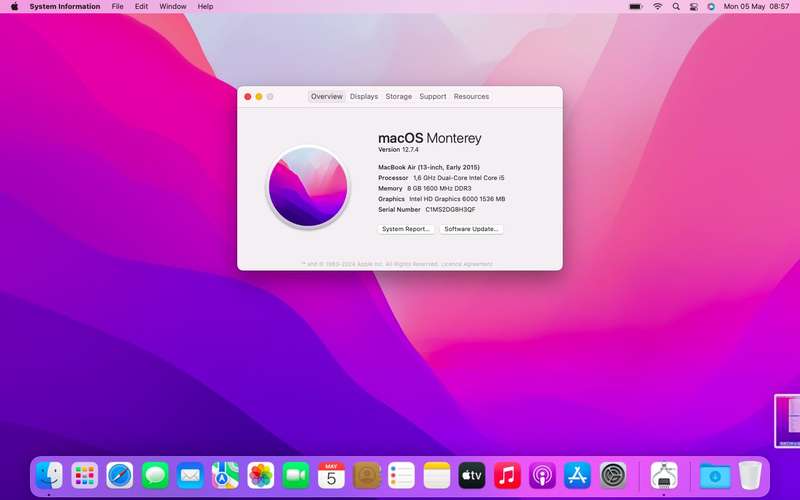Open Podcasts from the dock
This screenshot has height=500, width=800.
coord(542,476)
